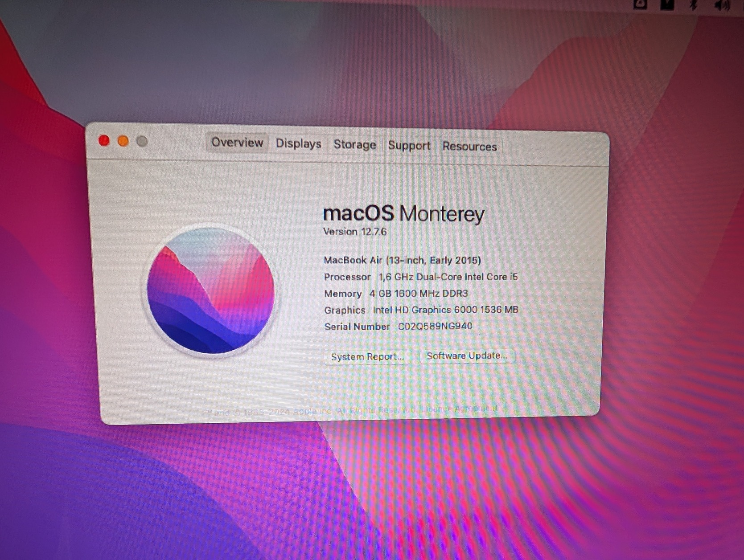744x560 pixels.
Task: Go to the Support tab
Action: tap(409, 146)
